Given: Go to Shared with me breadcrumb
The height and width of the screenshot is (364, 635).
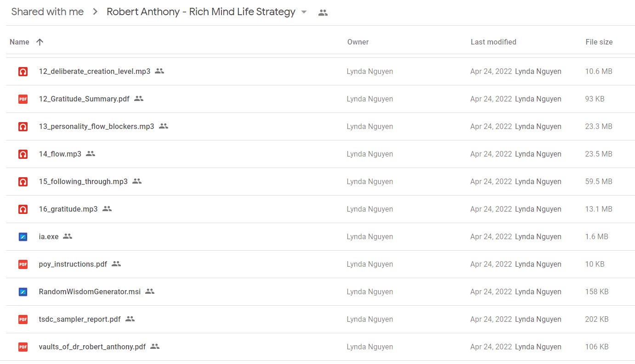Looking at the screenshot, I should click(x=47, y=12).
